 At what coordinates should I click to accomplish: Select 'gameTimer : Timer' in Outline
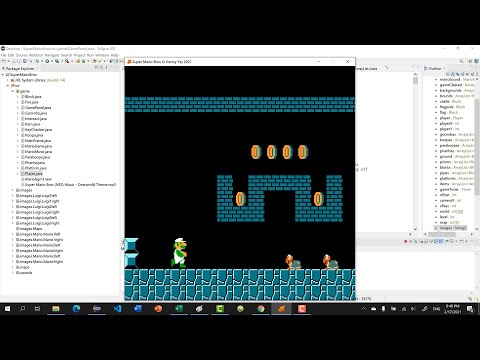453,189
